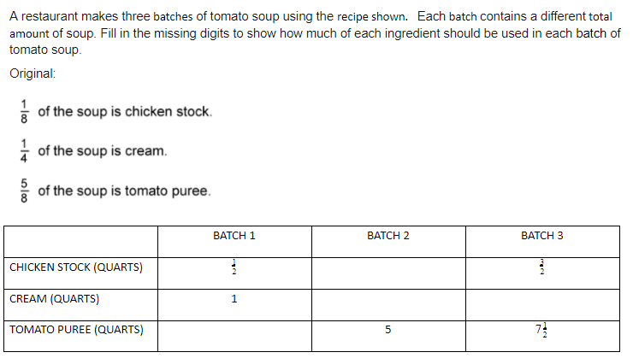This screenshot has width=633, height=364.
Task: Click the 5/8 fraction beside tomato puree
Action: point(25,191)
